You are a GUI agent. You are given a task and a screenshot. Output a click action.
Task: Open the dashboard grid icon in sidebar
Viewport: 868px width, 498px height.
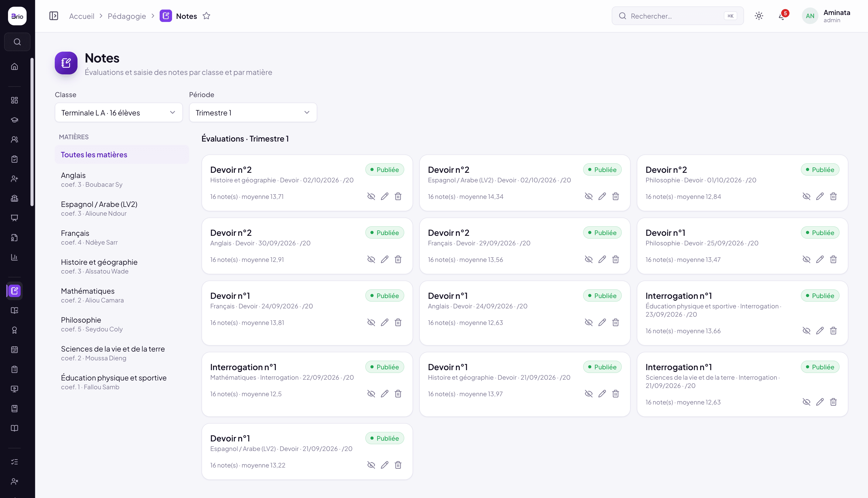[x=14, y=100]
